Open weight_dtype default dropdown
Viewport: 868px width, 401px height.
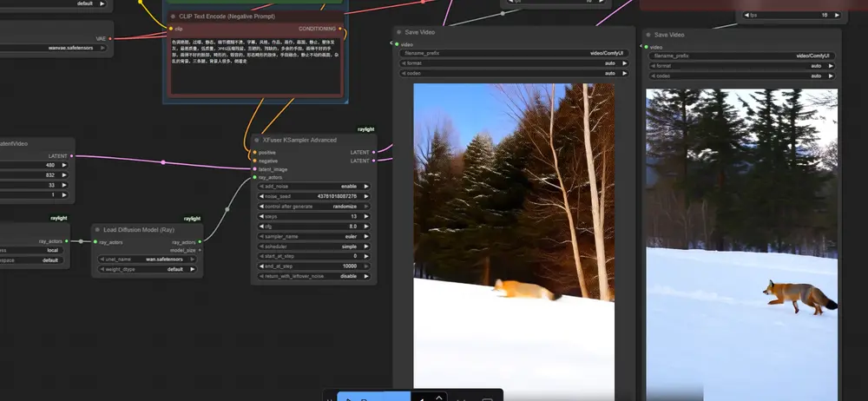pos(147,269)
